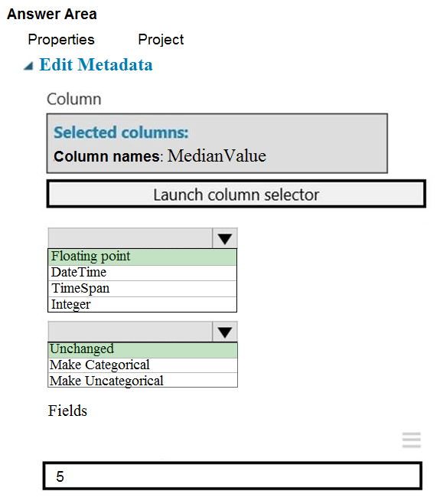The height and width of the screenshot is (504, 440).
Task: Click the empty categorical combo box
Action: click(130, 332)
